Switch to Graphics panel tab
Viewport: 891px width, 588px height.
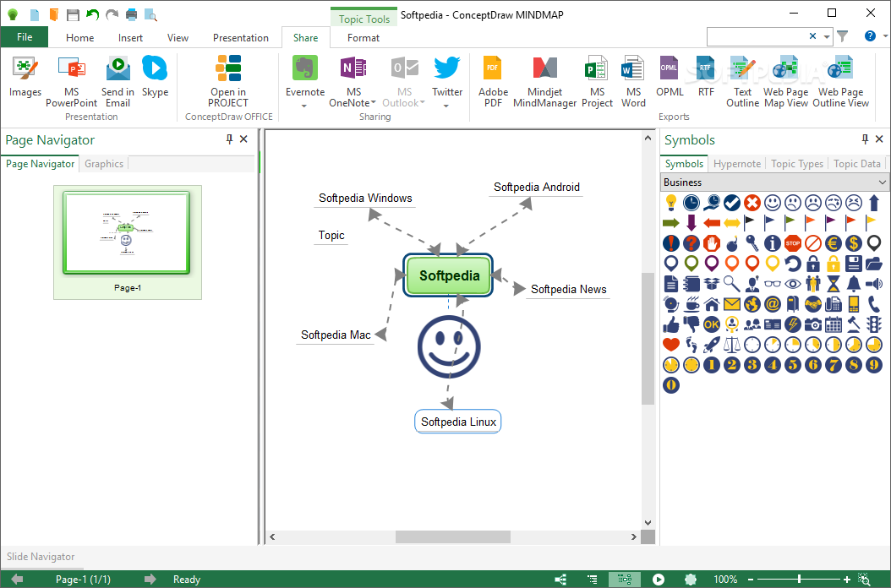pyautogui.click(x=103, y=164)
